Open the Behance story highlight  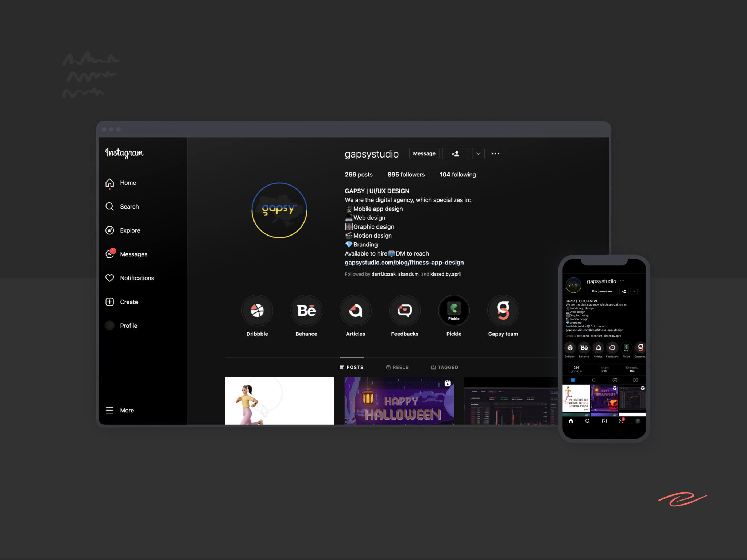pyautogui.click(x=306, y=311)
